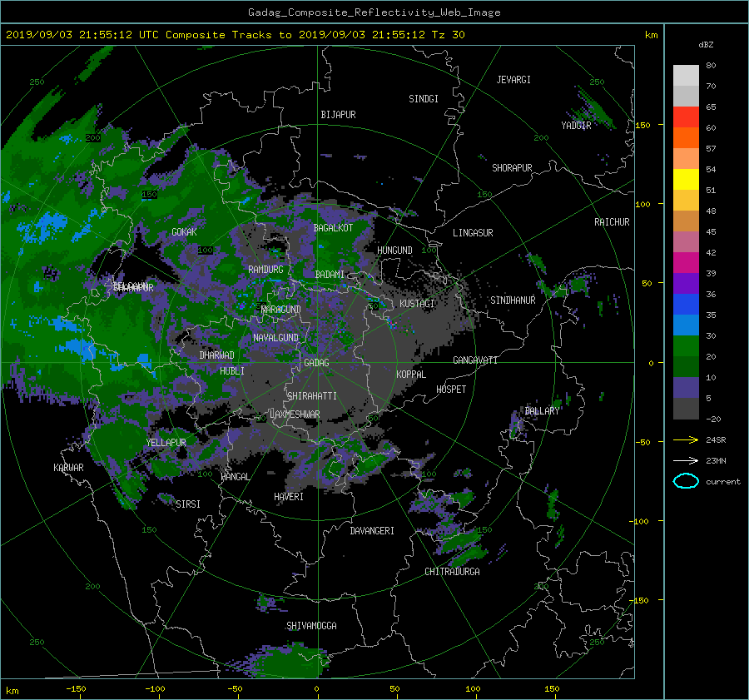The height and width of the screenshot is (700, 749).
Task: Click the 'Tz 30' threshold text
Action: 448,34
